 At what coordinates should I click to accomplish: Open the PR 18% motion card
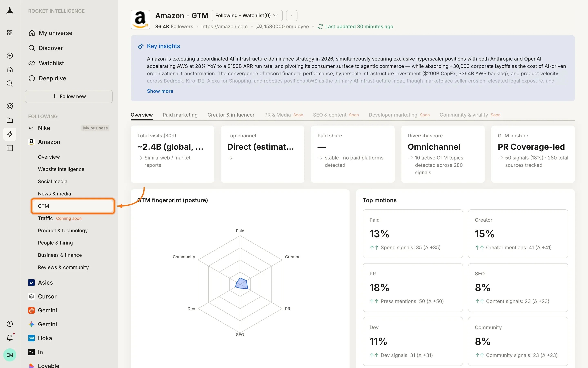(x=413, y=287)
